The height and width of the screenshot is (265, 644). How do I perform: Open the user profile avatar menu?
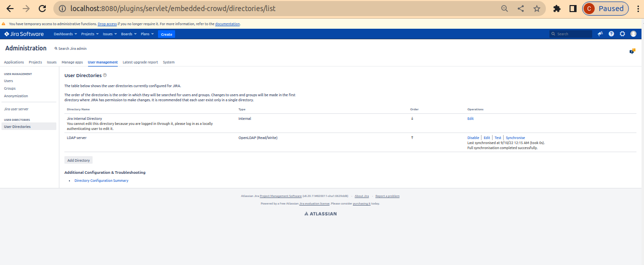[633, 34]
